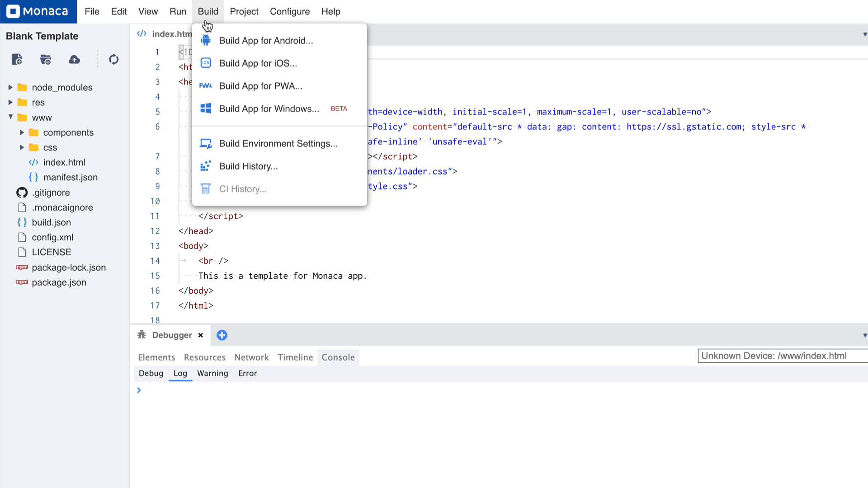The height and width of the screenshot is (488, 868).
Task: Filter console by Log level
Action: coord(180,373)
